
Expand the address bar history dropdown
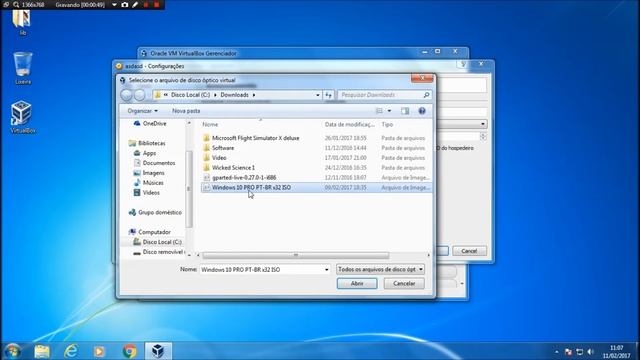[318, 95]
